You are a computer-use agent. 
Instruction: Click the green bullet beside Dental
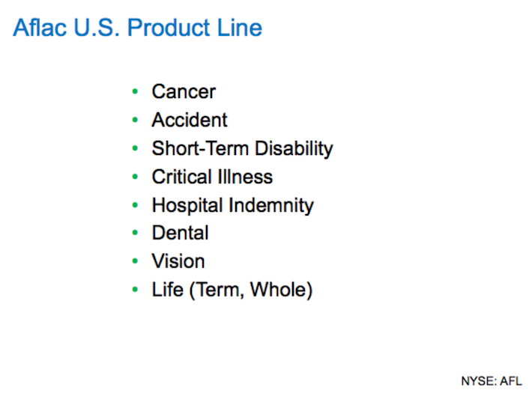coord(135,233)
